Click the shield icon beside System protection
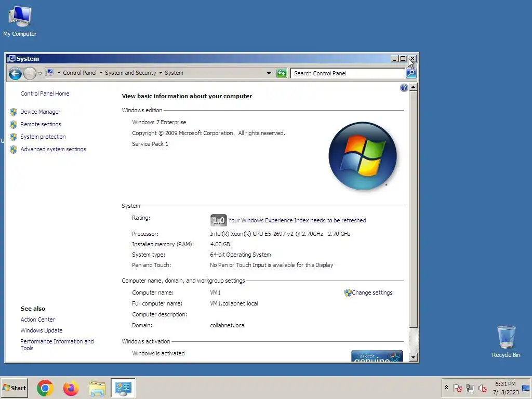The height and width of the screenshot is (399, 532). point(14,137)
